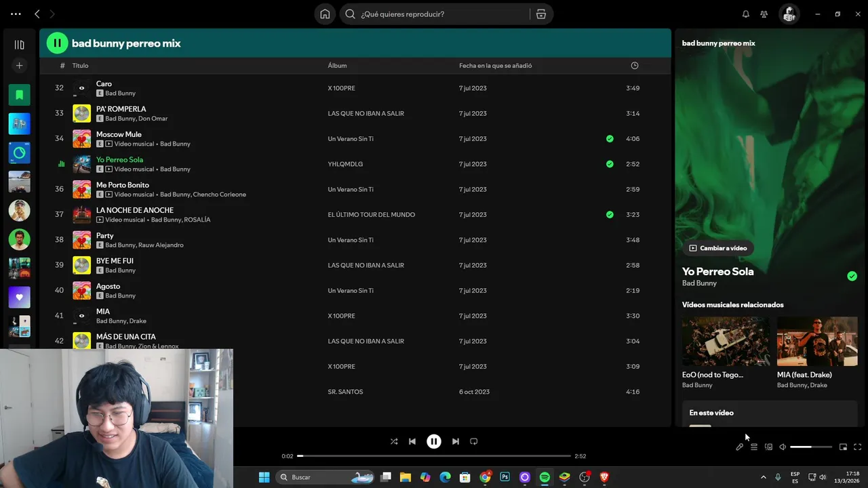The height and width of the screenshot is (488, 868).
Task: Sort by the # column header
Action: pos(62,66)
